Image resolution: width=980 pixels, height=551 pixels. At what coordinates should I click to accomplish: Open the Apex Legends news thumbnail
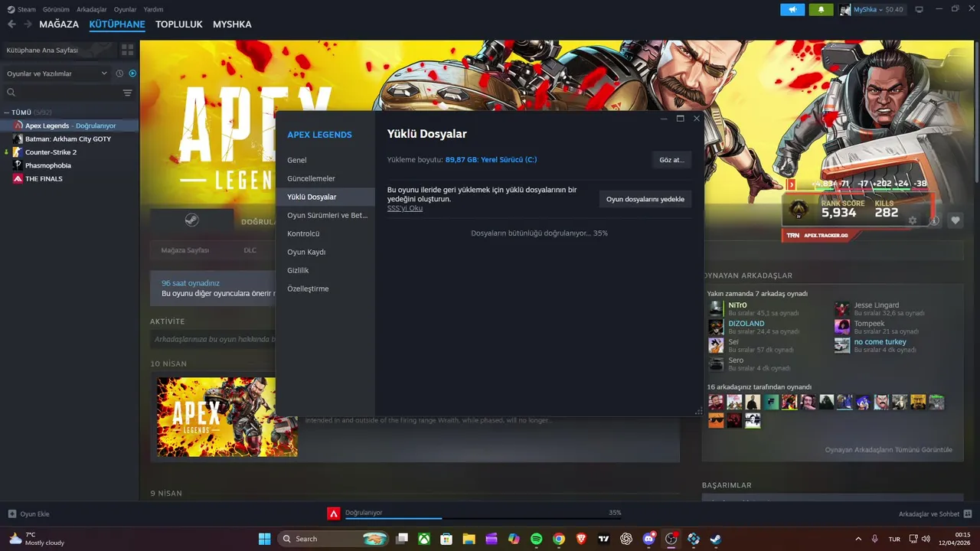(x=227, y=417)
